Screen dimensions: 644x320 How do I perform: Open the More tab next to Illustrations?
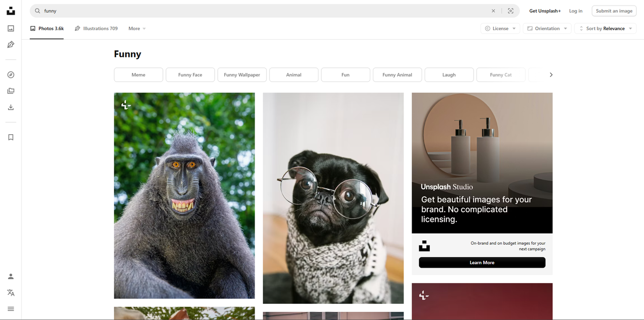coord(136,28)
